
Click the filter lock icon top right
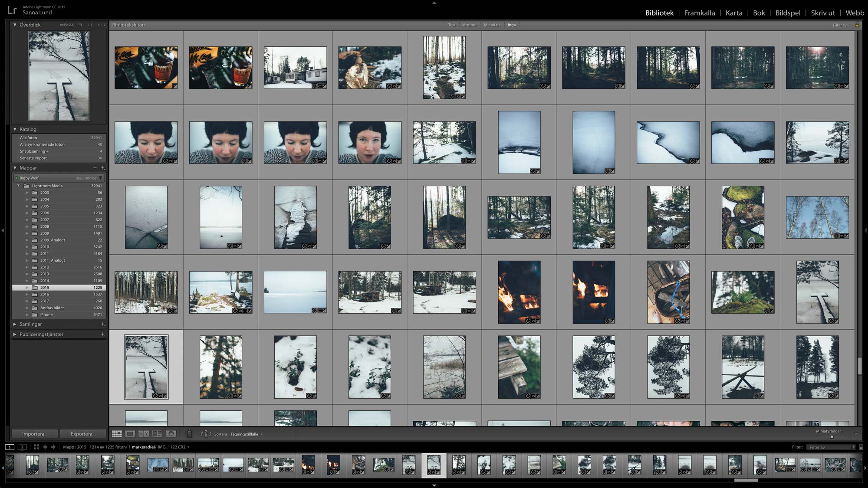tap(857, 25)
